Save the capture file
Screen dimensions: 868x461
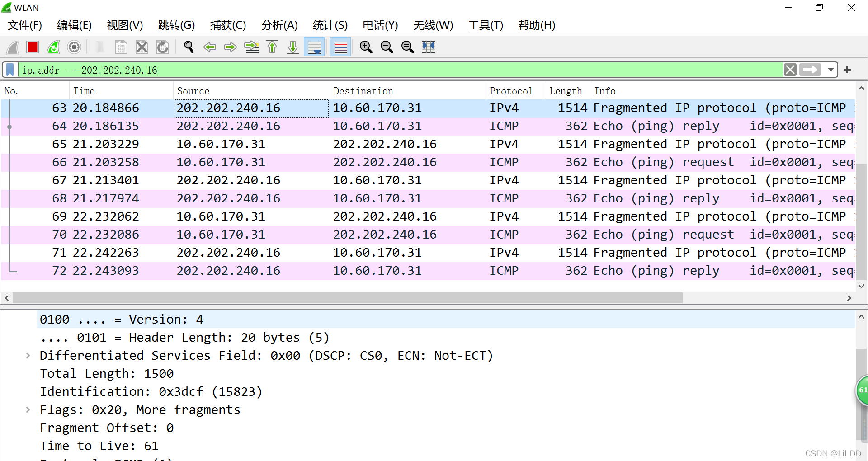click(x=121, y=47)
